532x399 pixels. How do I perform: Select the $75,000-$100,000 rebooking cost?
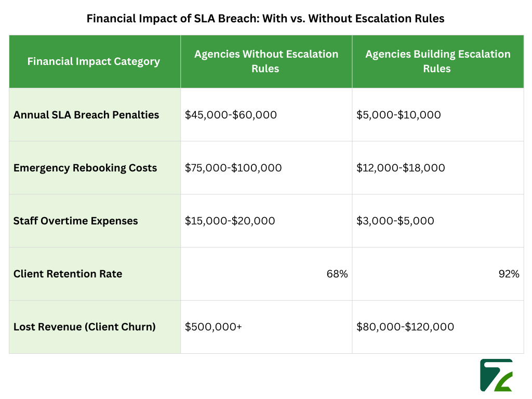(x=233, y=168)
